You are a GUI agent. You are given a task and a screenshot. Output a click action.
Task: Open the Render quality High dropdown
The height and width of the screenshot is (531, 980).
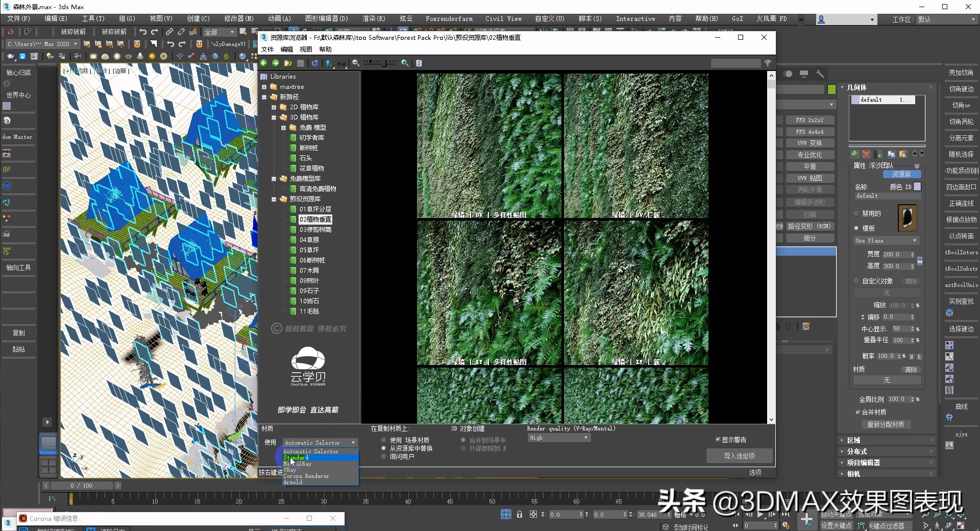(x=558, y=438)
